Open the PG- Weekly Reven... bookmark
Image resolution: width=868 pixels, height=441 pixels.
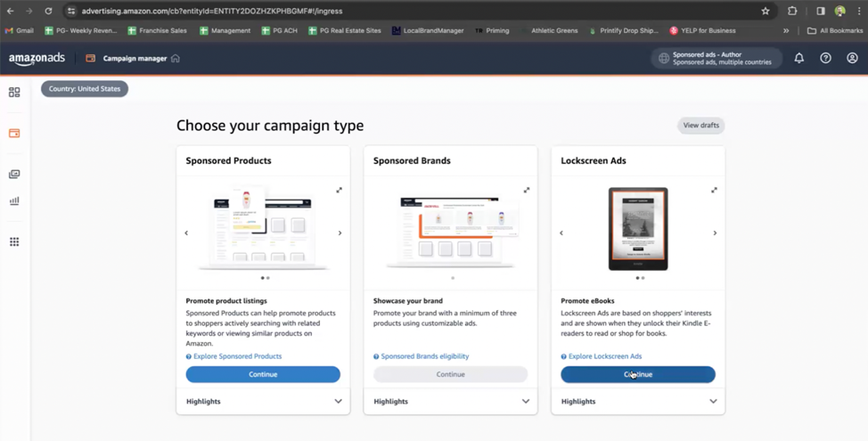click(81, 30)
